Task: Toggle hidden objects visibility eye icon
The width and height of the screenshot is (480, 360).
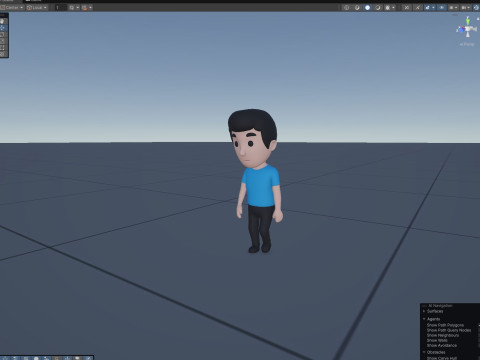Action: pyautogui.click(x=442, y=7)
